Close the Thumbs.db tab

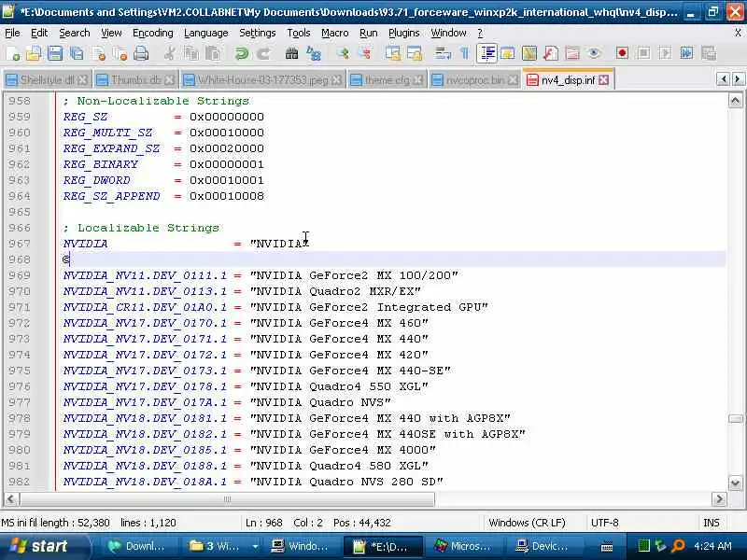[x=169, y=80]
